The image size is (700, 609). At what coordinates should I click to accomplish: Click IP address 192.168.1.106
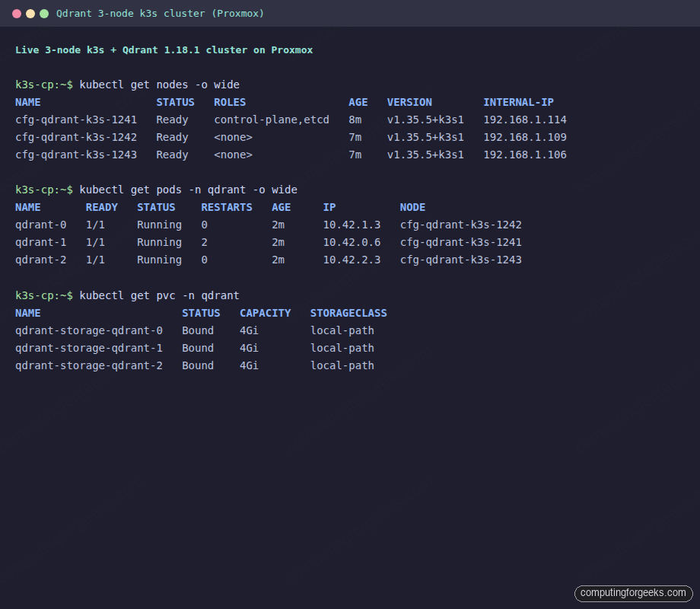click(525, 155)
